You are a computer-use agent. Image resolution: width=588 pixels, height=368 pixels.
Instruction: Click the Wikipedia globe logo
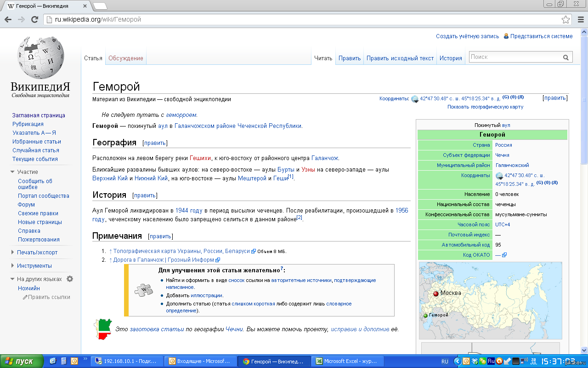[x=40, y=57]
